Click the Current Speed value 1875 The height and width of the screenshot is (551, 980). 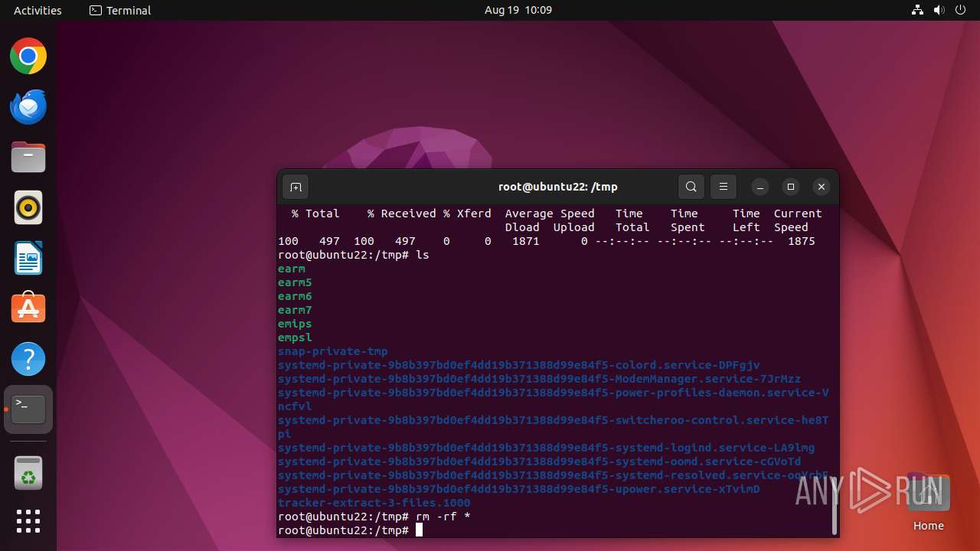[802, 241]
